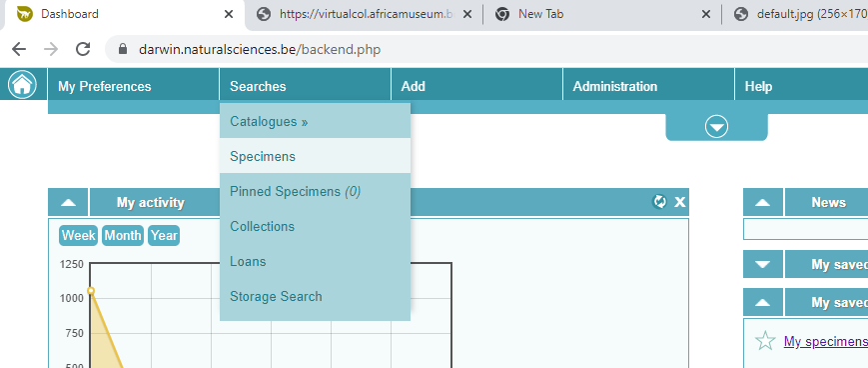Collapse the second My saved widget
This screenshot has height=368, width=868.
click(763, 302)
